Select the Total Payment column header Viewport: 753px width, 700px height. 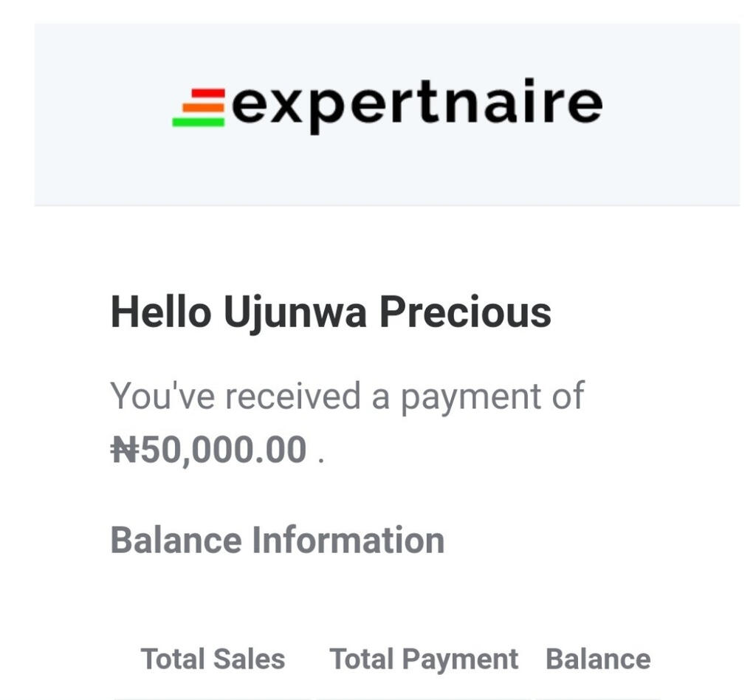pos(424,659)
